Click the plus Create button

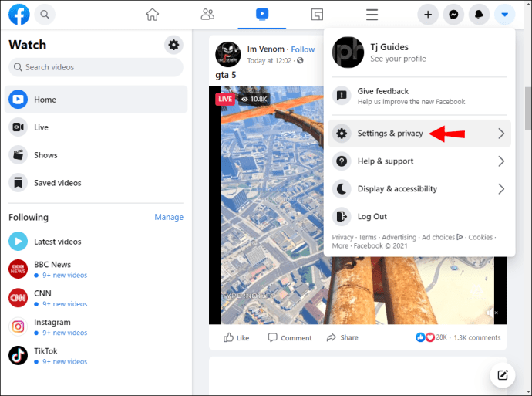(x=428, y=15)
